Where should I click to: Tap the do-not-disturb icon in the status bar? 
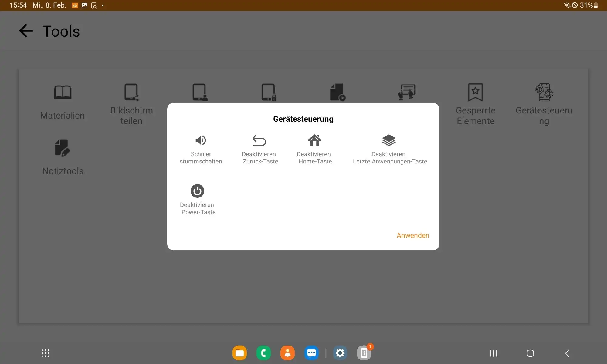coord(575,5)
